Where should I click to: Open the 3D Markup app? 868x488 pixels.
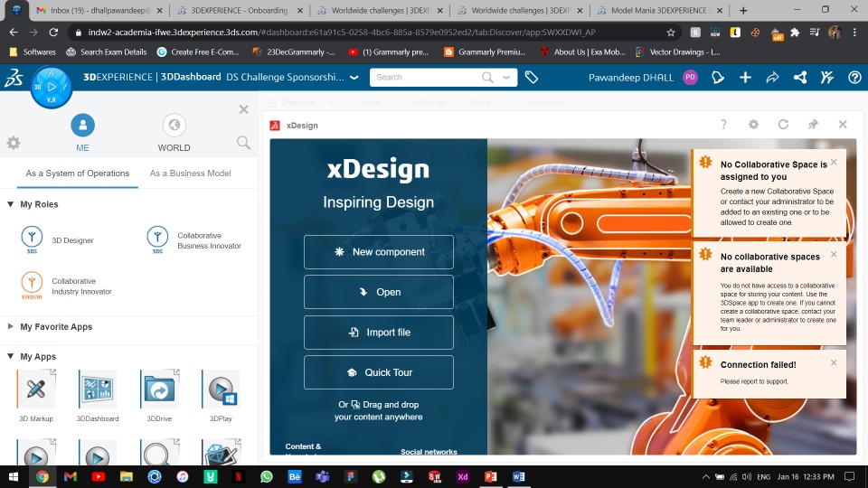tap(36, 389)
